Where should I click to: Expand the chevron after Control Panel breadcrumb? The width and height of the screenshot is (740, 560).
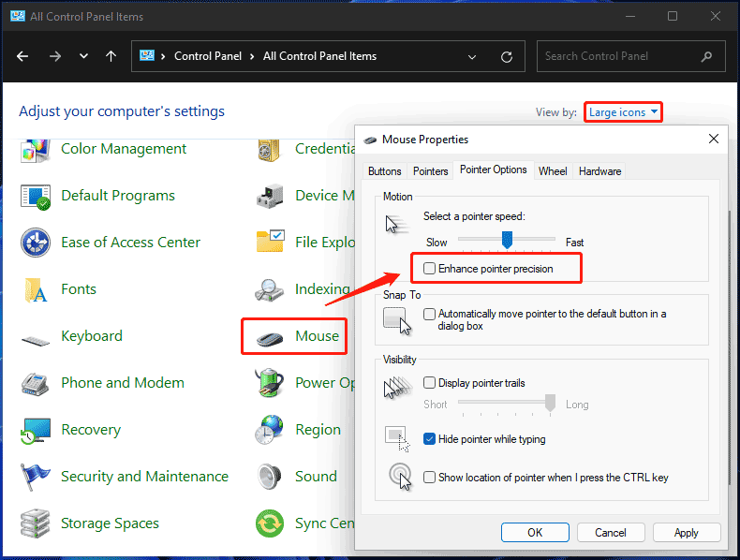point(252,56)
